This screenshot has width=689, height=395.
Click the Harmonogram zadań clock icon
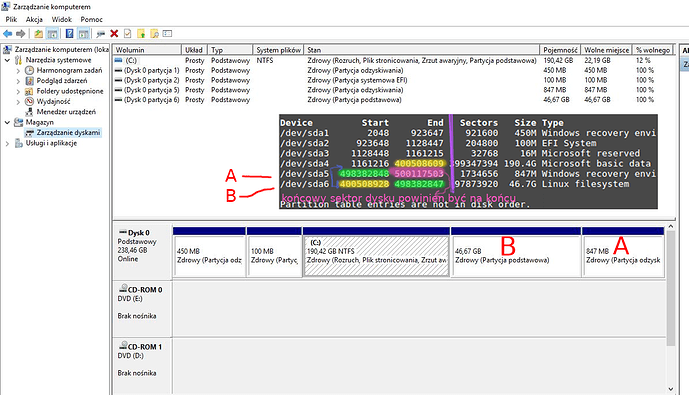[x=29, y=70]
